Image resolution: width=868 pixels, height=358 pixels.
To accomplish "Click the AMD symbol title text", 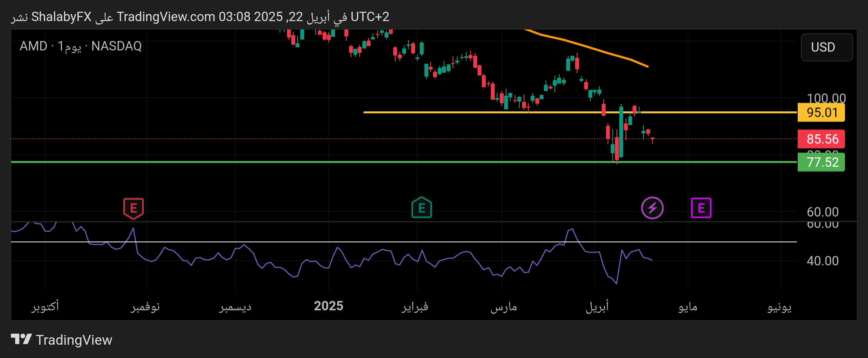I will (x=34, y=46).
